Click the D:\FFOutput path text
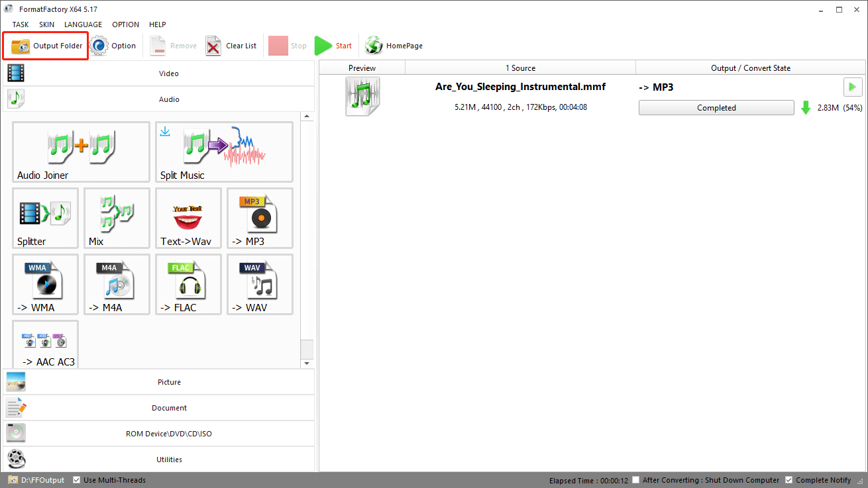The height and width of the screenshot is (488, 868). pyautogui.click(x=42, y=480)
